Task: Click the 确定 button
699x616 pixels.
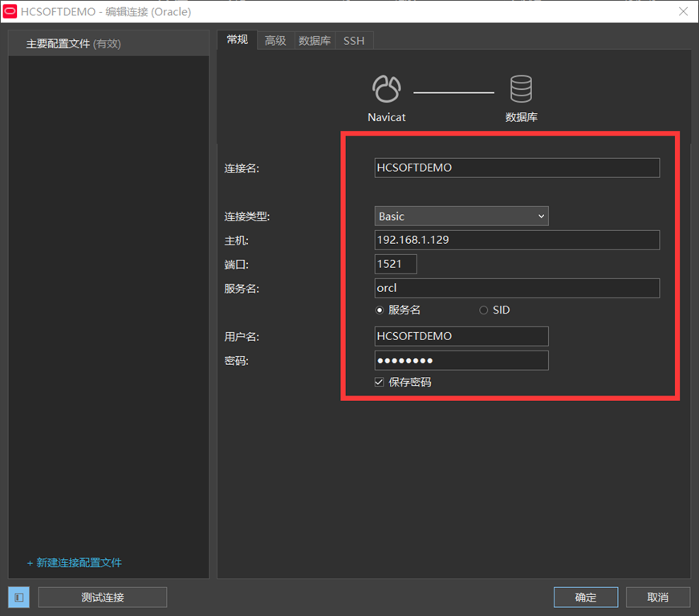Action: [586, 598]
